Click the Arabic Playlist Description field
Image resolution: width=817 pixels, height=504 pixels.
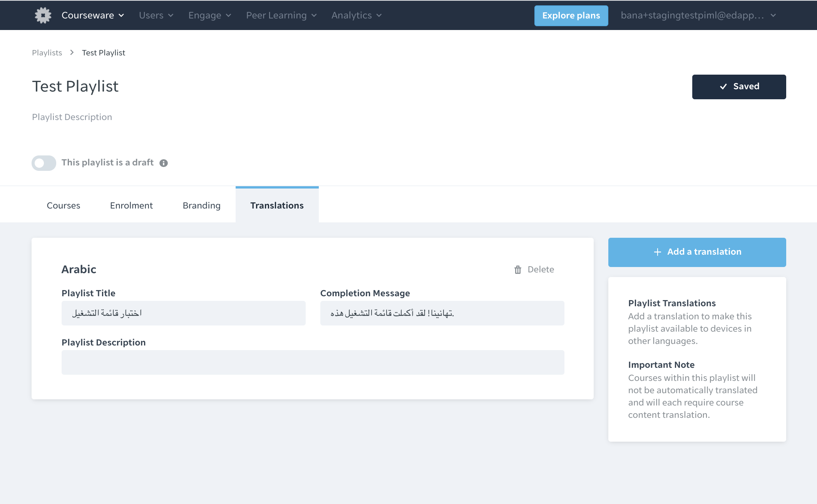313,362
